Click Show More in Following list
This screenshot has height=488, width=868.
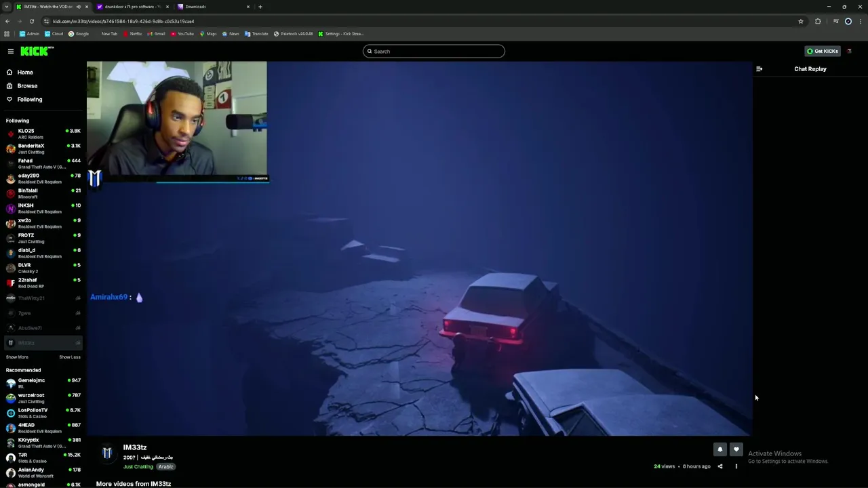coord(17,357)
